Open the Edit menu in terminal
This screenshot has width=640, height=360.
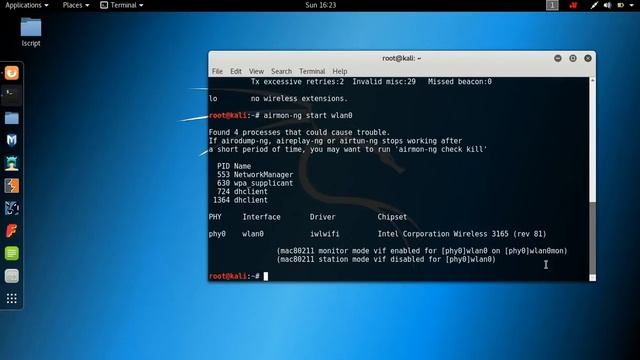(x=236, y=71)
